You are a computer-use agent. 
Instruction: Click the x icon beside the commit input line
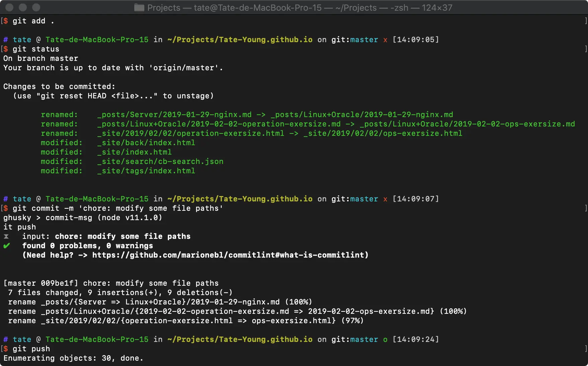[x=7, y=237]
